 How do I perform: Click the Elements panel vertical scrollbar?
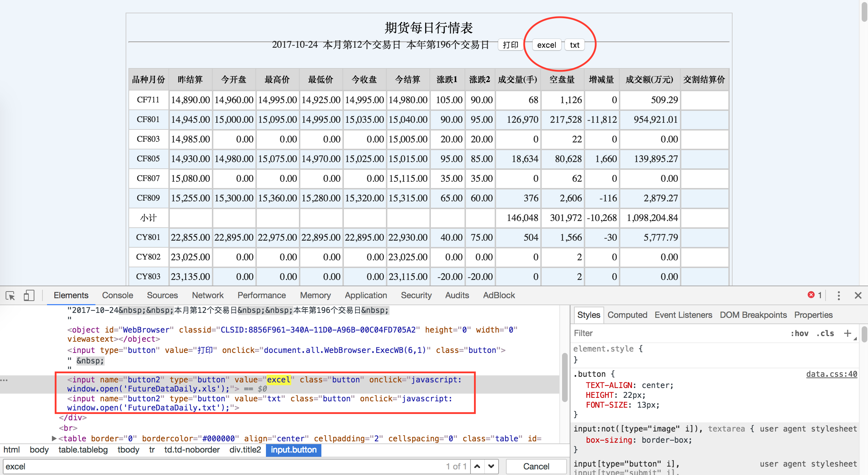tap(565, 377)
